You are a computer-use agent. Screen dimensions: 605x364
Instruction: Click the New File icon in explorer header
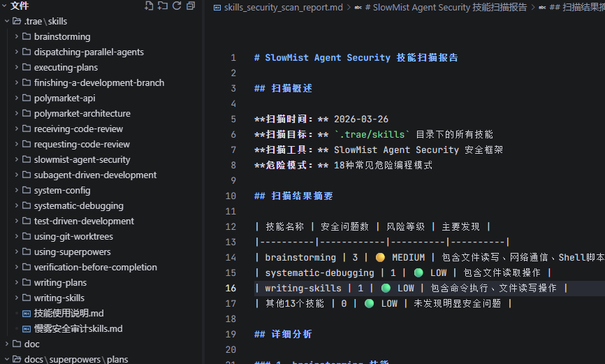point(149,6)
